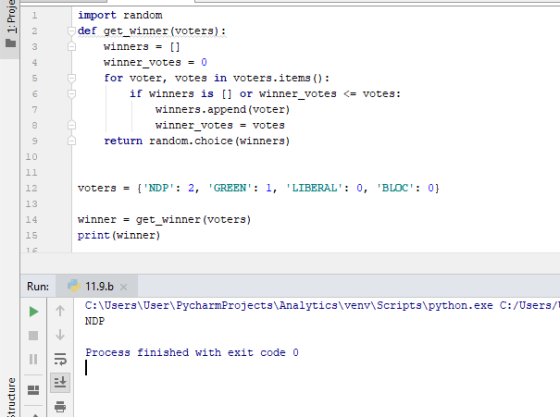Click the 'winner_votes = votes' assignment line
The height and width of the screenshot is (417, 560).
(220, 125)
